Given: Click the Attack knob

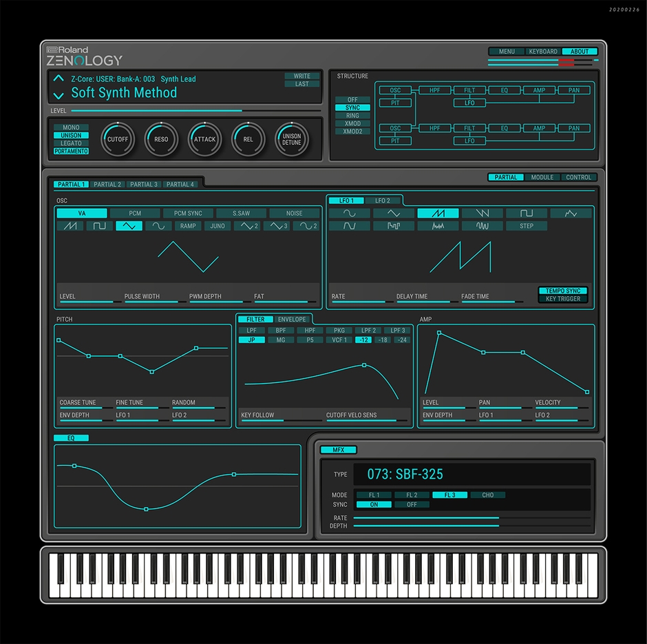Looking at the screenshot, I should pyautogui.click(x=204, y=139).
